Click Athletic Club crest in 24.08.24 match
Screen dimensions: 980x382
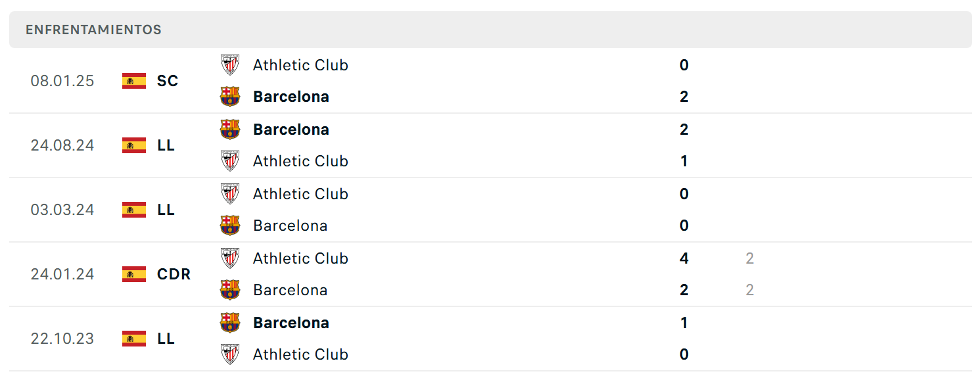[x=230, y=161]
